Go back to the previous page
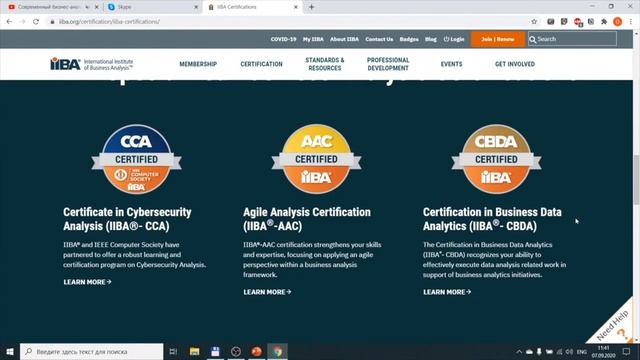The width and height of the screenshot is (640, 360). [x=9, y=22]
